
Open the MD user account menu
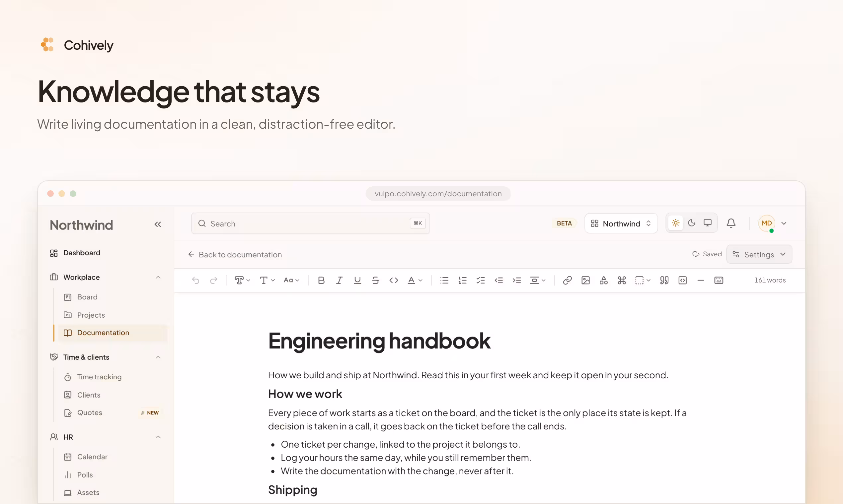(773, 223)
